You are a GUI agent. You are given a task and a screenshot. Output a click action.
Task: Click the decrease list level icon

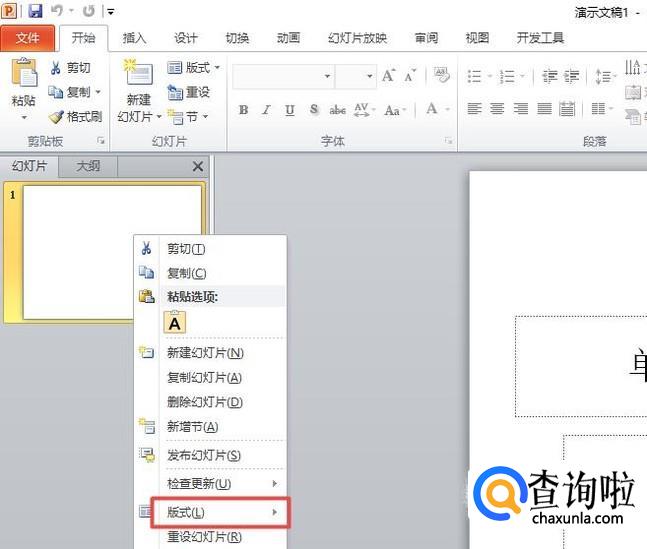549,76
